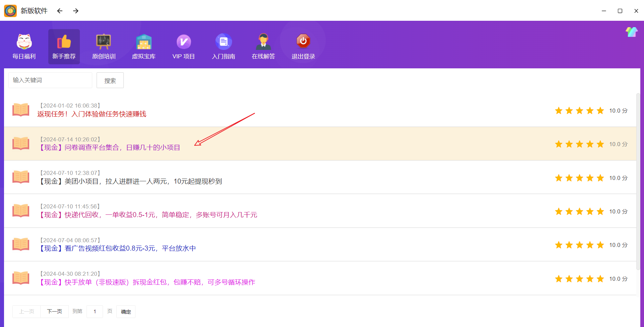This screenshot has width=644, height=327.
Task: Click the vertical scrollbar of the list
Action: 638,181
